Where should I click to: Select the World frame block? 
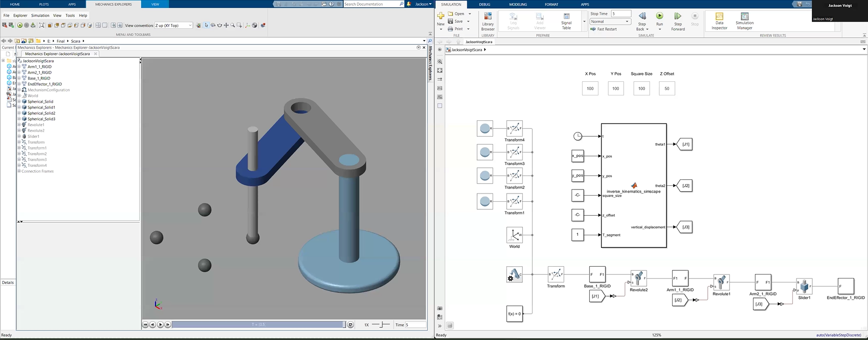514,235
